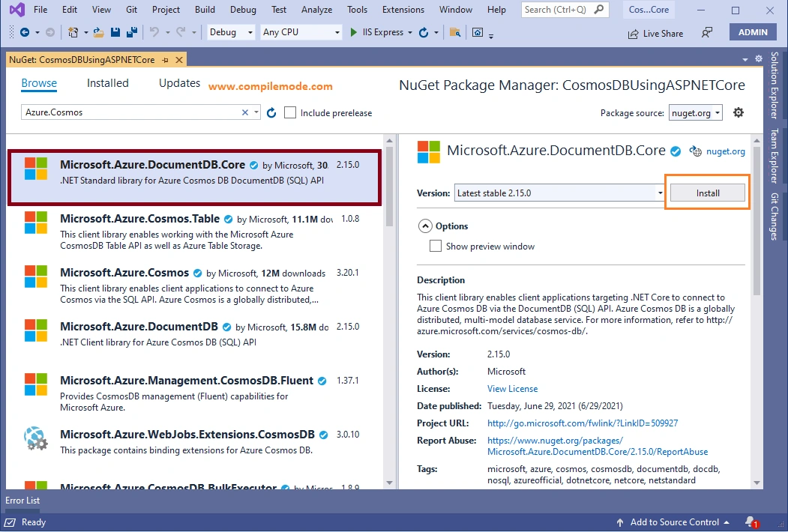Clear the Azure.Cosmos search text with the X icon
Screen dimensions: 788x532
244,112
